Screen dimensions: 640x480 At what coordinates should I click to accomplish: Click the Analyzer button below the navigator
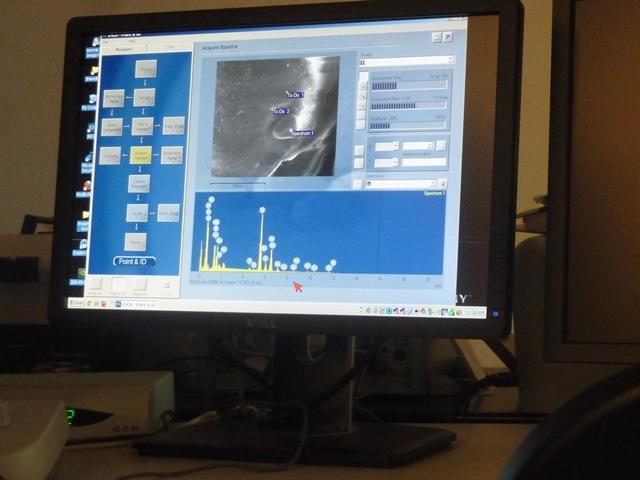[95, 285]
